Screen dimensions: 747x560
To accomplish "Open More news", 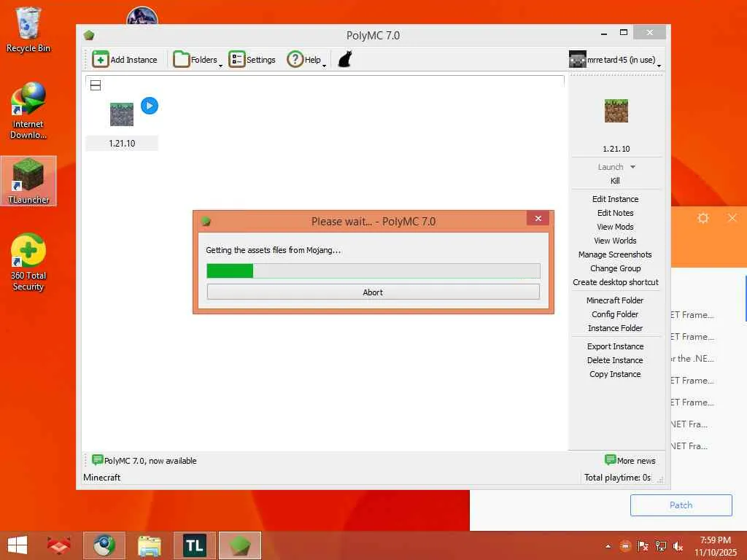I will [x=630, y=461].
